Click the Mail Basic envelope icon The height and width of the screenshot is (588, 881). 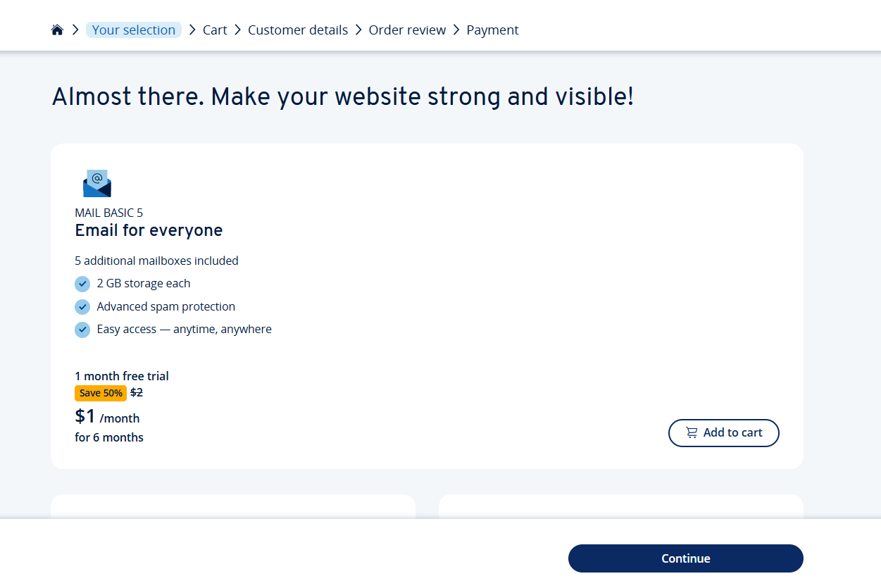click(x=97, y=183)
